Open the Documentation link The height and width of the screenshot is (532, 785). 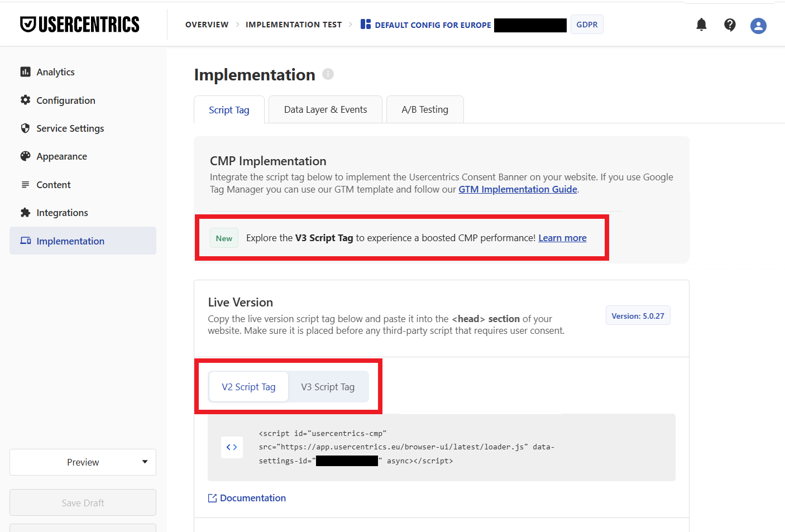click(x=253, y=498)
